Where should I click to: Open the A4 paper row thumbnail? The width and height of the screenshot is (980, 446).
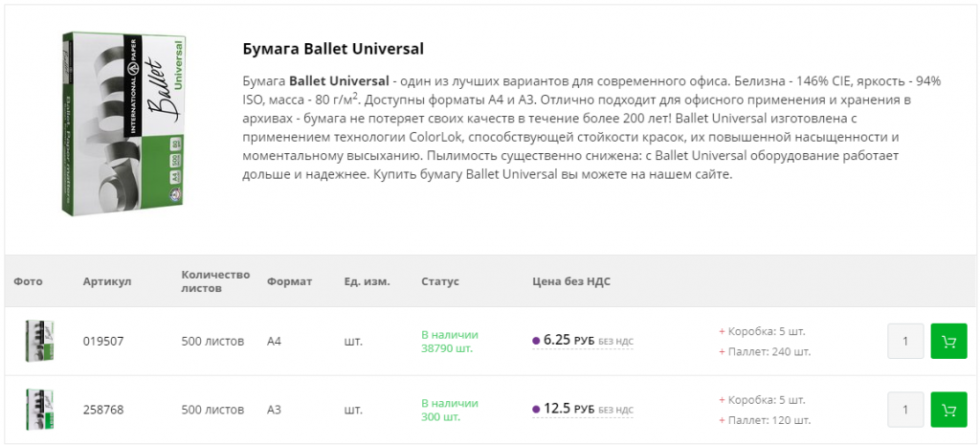(x=39, y=342)
